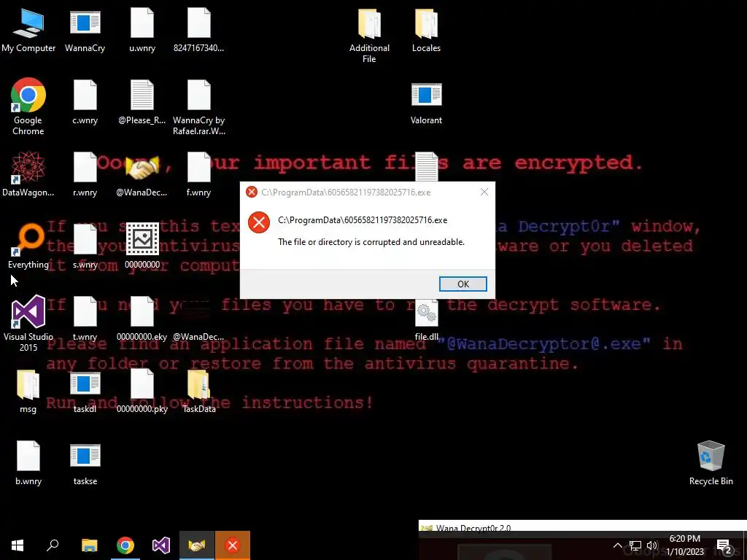Viewport: 747px width, 560px height.
Task: Open the Additional File folder
Action: pyautogui.click(x=369, y=35)
